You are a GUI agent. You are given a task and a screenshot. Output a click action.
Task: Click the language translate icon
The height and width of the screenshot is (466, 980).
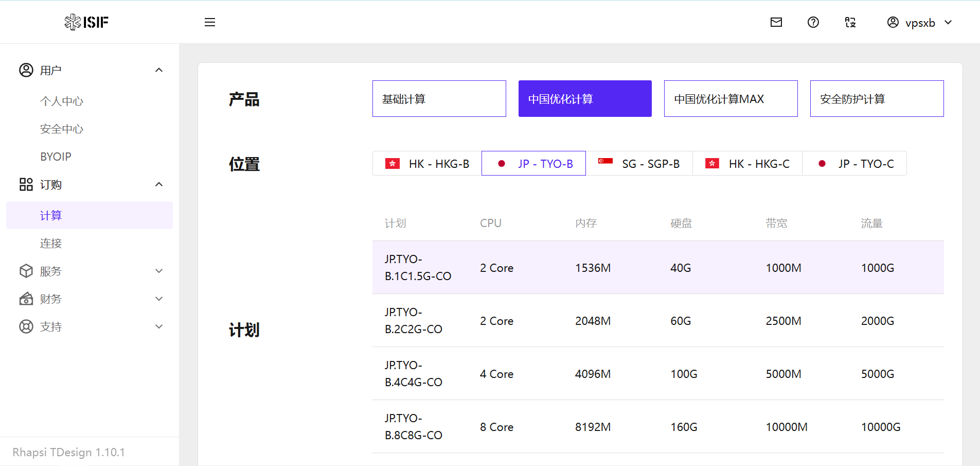click(850, 22)
